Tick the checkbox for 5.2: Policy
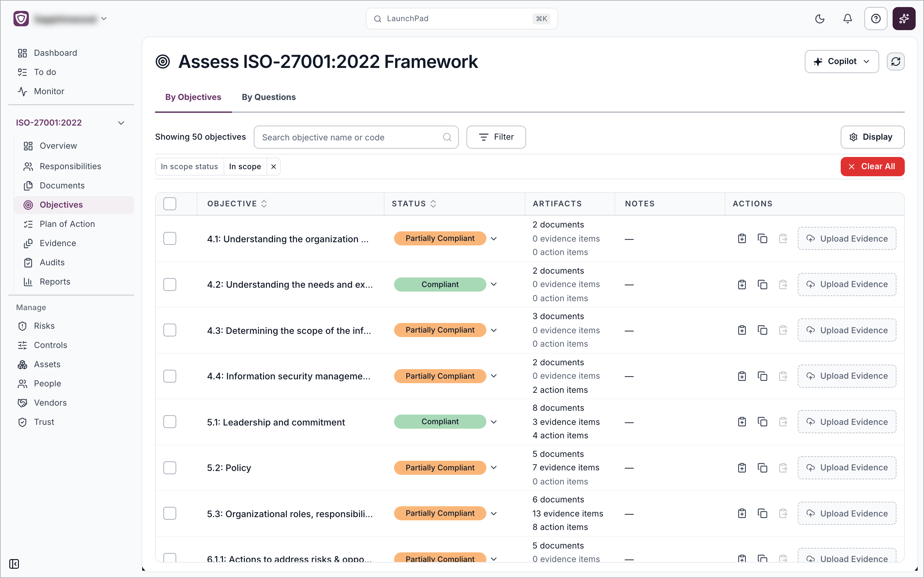This screenshot has height=578, width=924. coord(170,467)
